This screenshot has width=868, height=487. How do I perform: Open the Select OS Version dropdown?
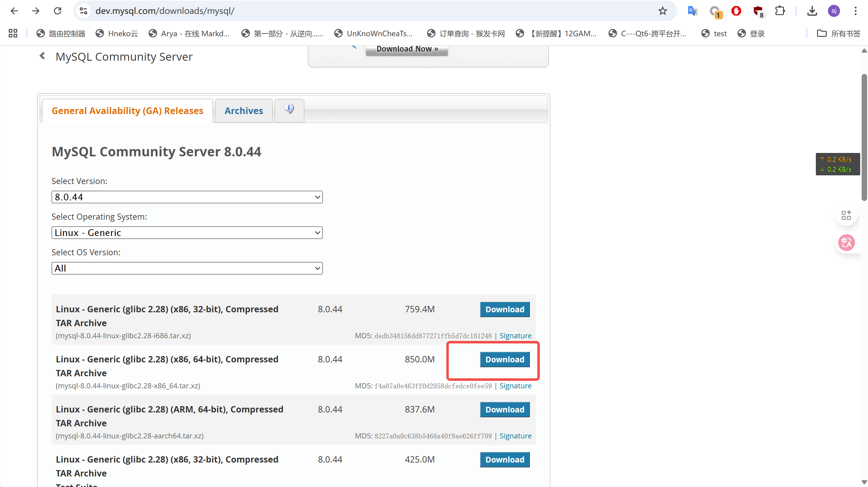click(x=187, y=268)
